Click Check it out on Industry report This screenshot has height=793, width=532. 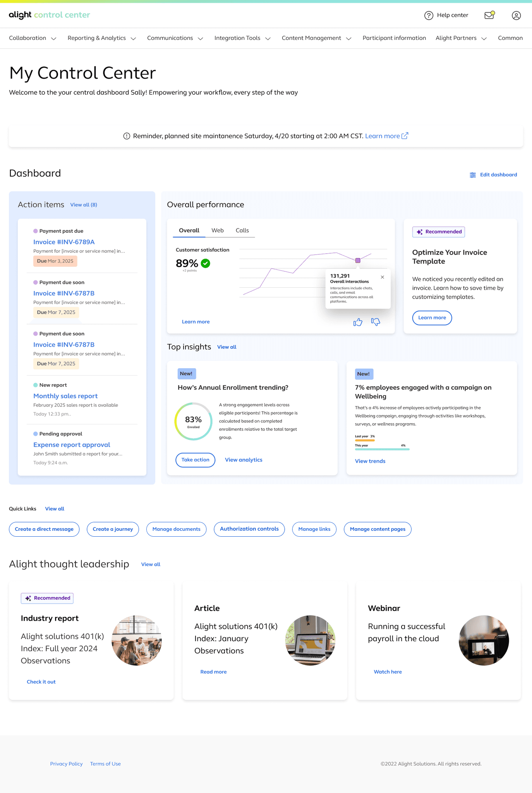pyautogui.click(x=41, y=682)
